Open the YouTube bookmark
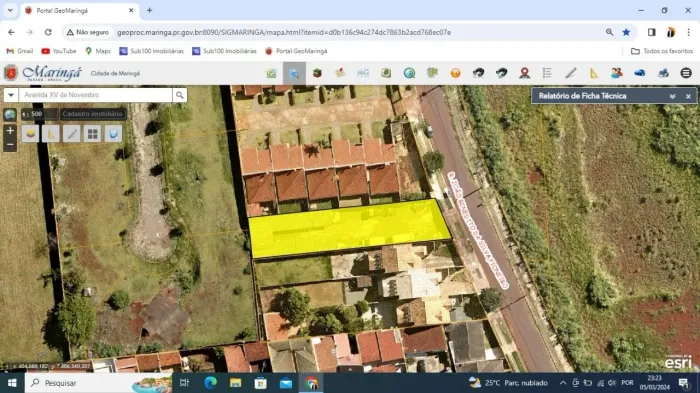This screenshot has width=700, height=393. (x=59, y=51)
